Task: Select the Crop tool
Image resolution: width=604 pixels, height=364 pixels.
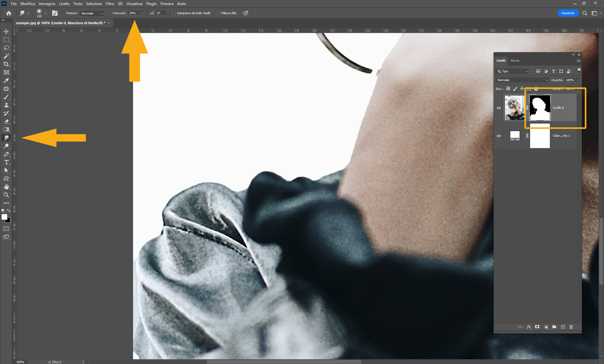Action: click(x=6, y=64)
